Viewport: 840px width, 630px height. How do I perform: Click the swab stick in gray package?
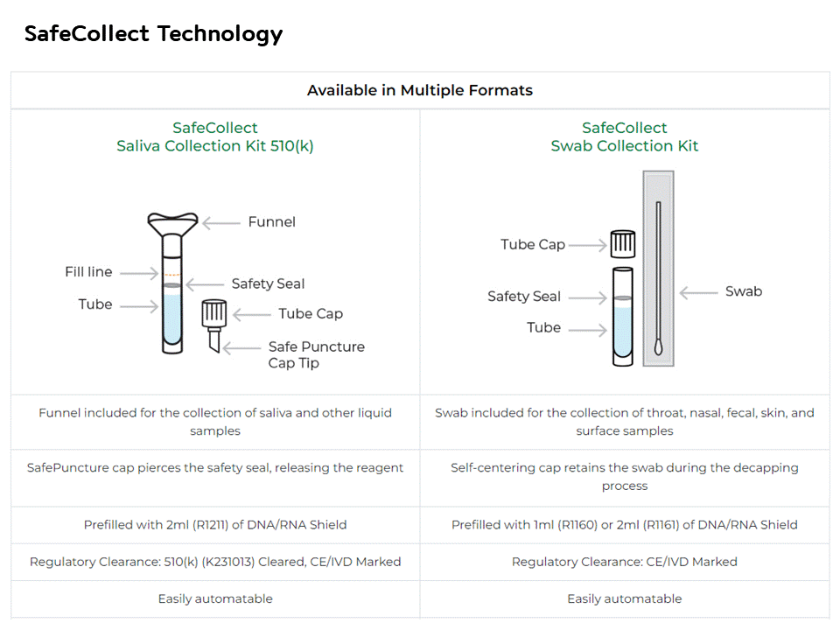point(658,278)
